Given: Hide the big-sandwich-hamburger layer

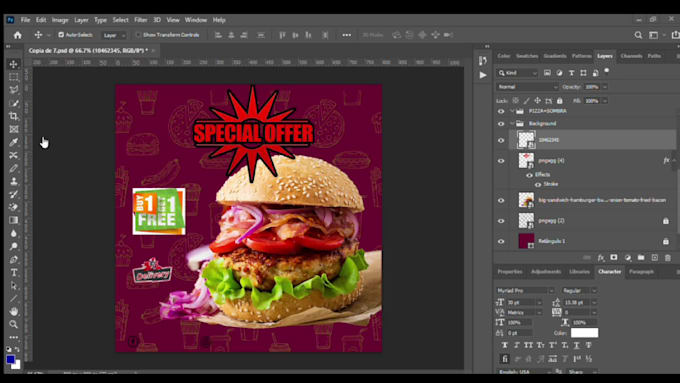Looking at the screenshot, I should pyautogui.click(x=501, y=200).
